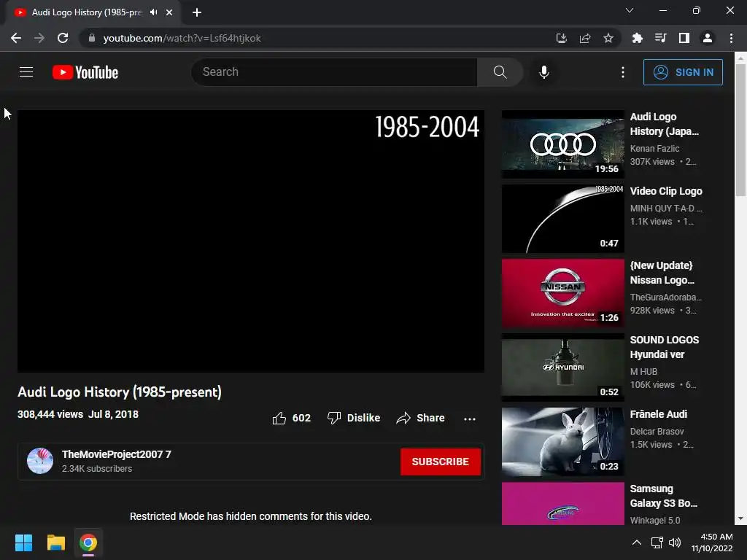Dislike the video
The width and height of the screenshot is (747, 560).
(354, 418)
